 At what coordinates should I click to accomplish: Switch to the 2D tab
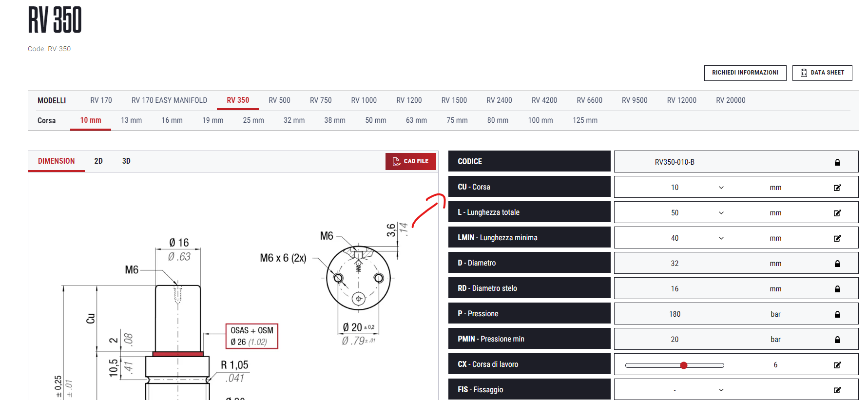point(98,161)
